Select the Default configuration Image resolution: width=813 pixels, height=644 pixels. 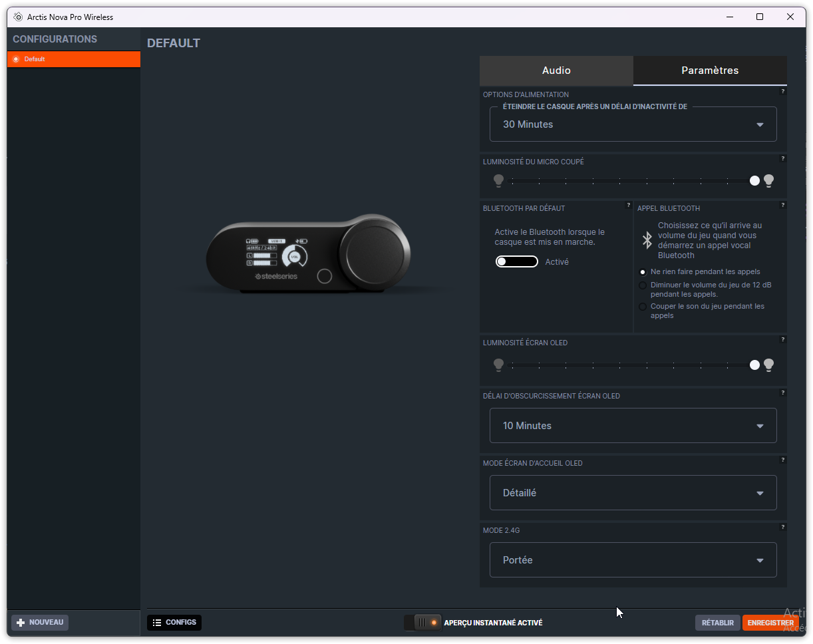[x=74, y=59]
